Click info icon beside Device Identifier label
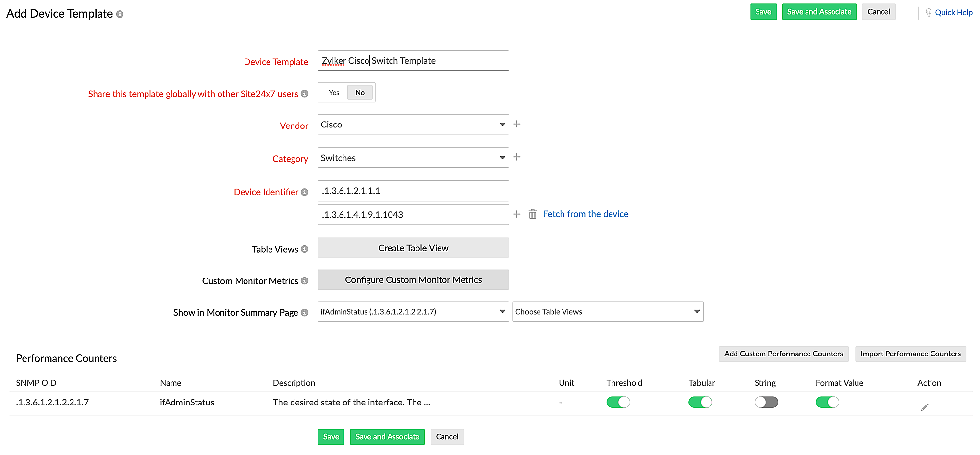The height and width of the screenshot is (455, 980). (x=305, y=192)
